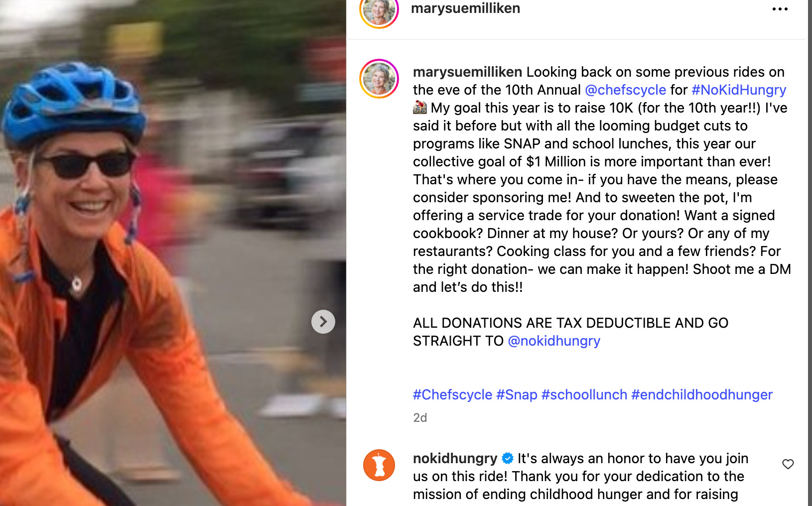Open the #Snap hashtag

(517, 394)
